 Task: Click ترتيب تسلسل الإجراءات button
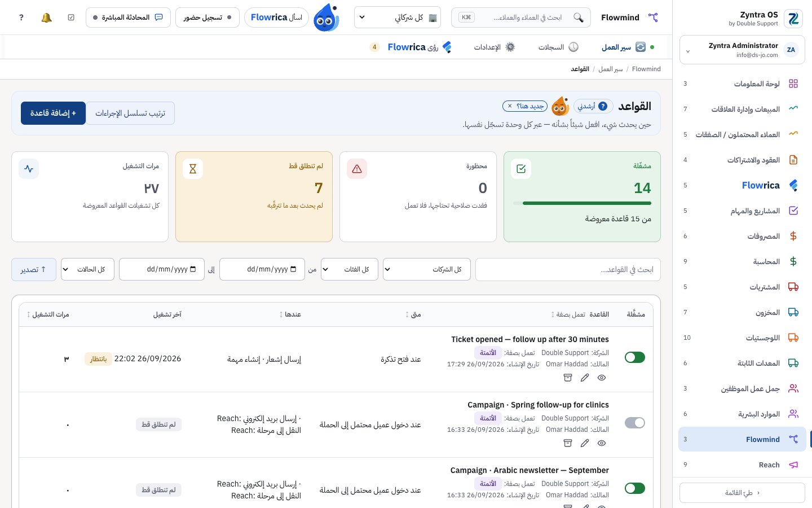click(x=130, y=113)
